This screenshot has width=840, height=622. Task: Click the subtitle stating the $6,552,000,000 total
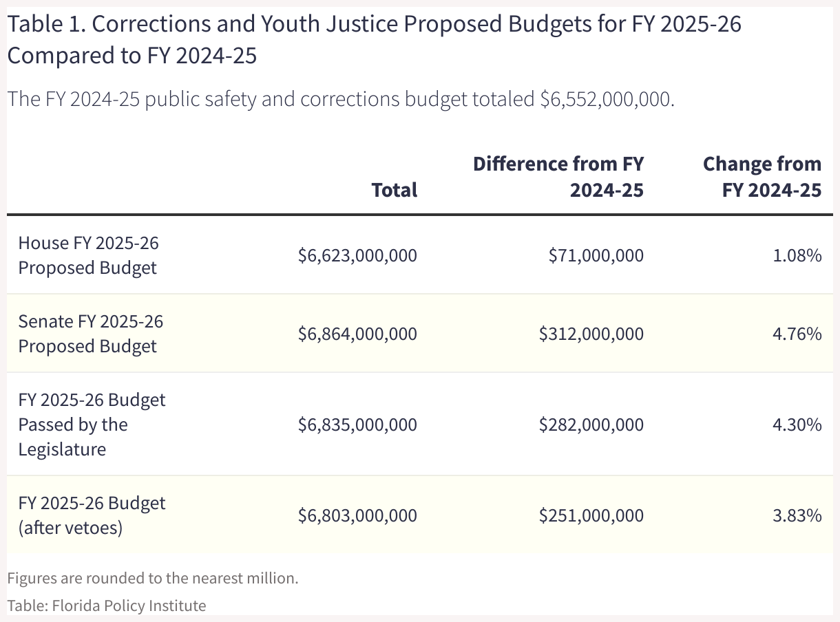pos(340,99)
